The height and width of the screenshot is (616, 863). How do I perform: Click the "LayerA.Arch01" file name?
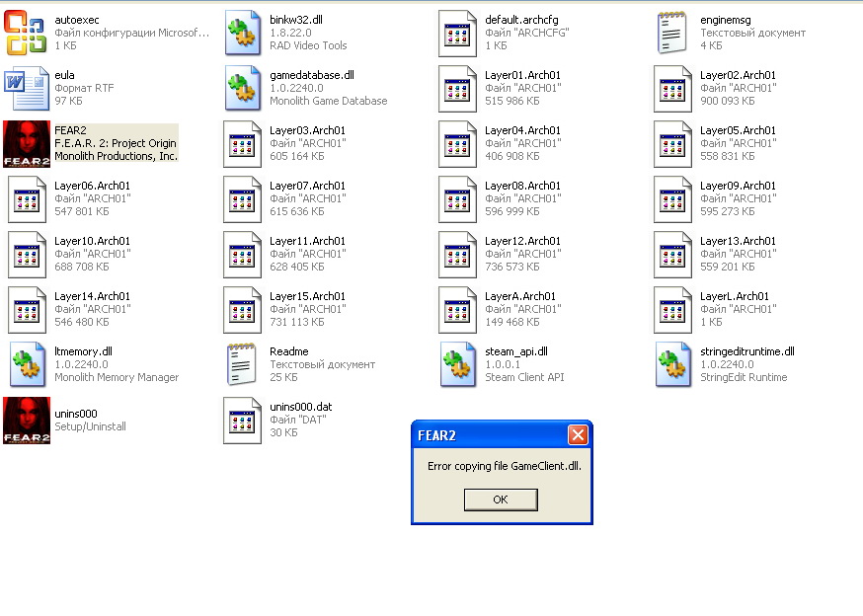520,296
